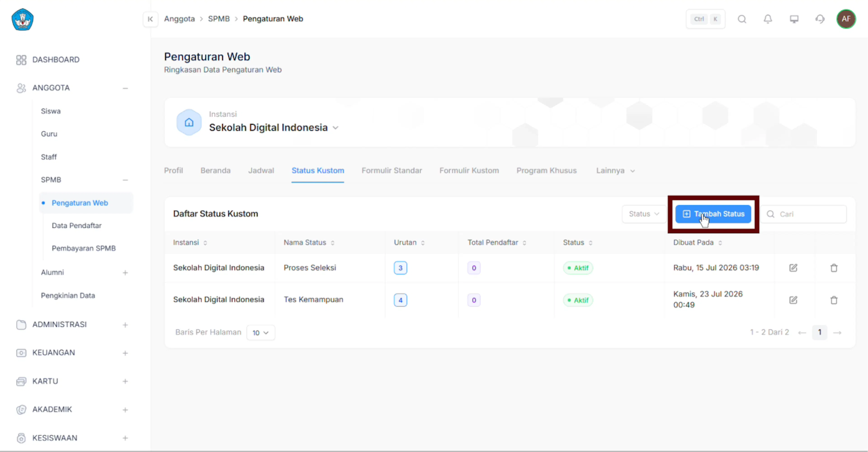Image resolution: width=868 pixels, height=452 pixels.
Task: Switch to the Profil tab
Action: click(x=173, y=170)
